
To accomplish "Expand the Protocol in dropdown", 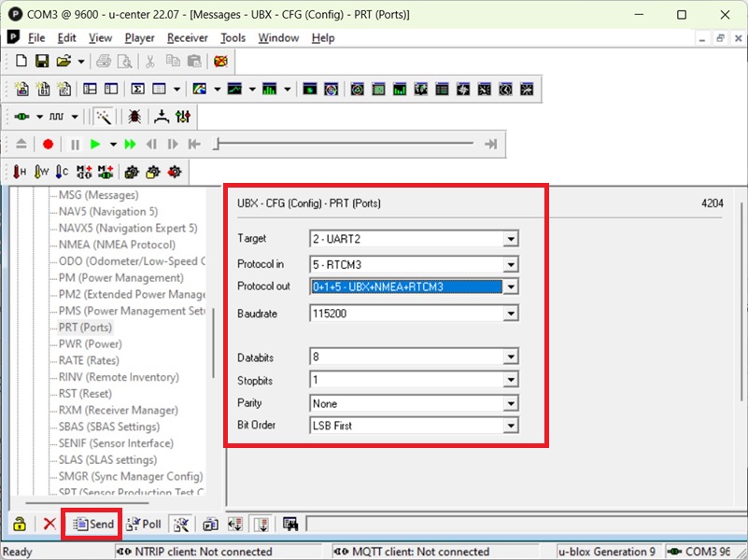I will pos(511,264).
